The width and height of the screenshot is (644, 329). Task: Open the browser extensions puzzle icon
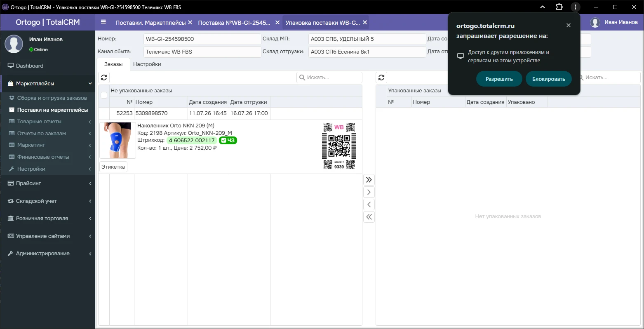559,7
